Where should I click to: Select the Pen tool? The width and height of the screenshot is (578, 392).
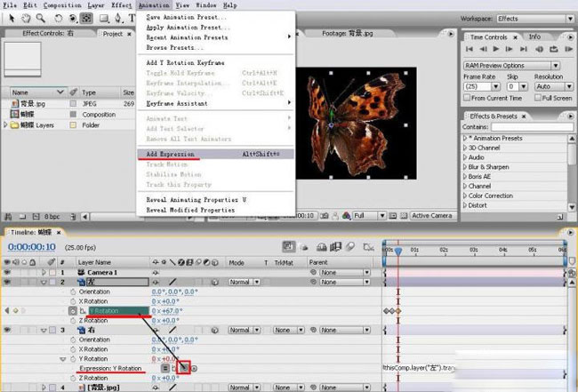tap(118, 18)
